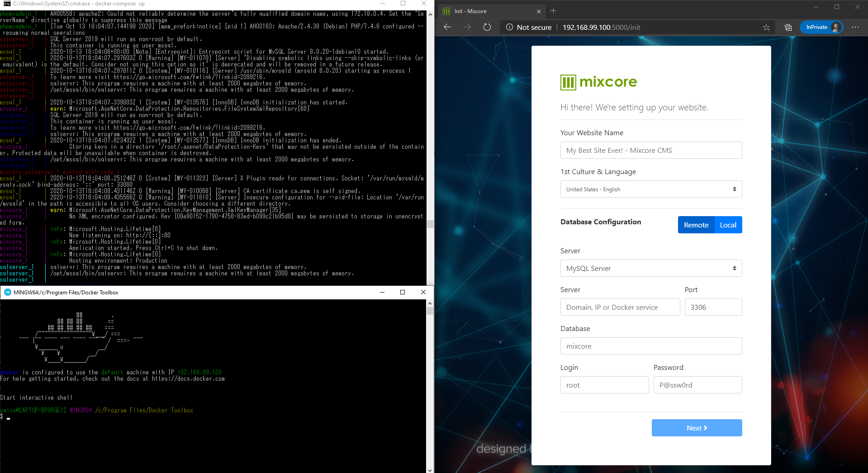
Task: Click the Your Website Name input field
Action: point(650,150)
